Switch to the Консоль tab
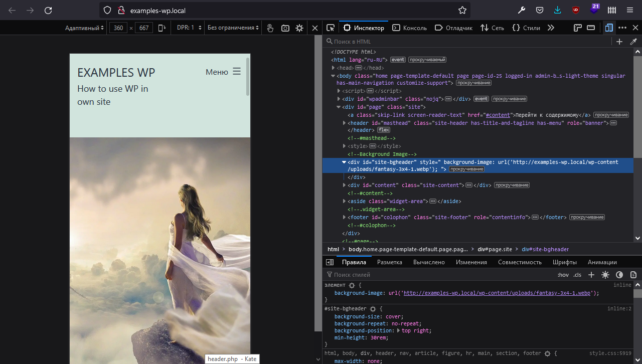Screen dimensions: 642x364 click(410, 28)
